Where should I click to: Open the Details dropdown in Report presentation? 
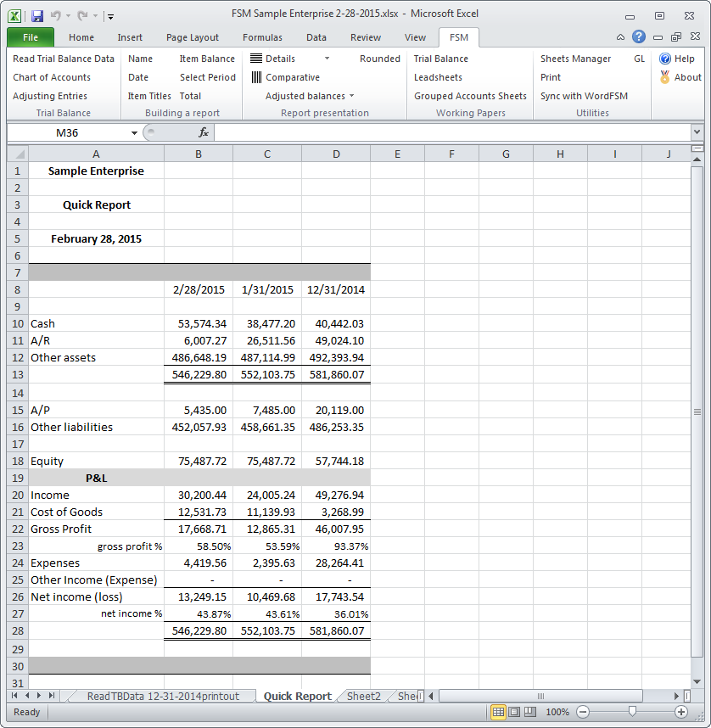328,59
